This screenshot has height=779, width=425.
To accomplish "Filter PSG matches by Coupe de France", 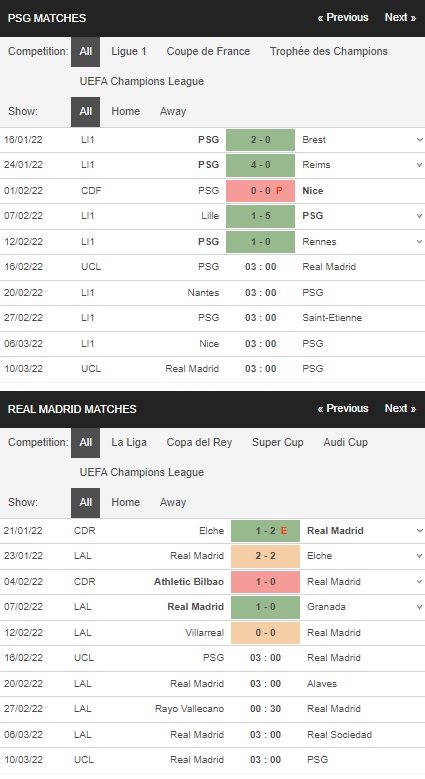I will coord(208,51).
